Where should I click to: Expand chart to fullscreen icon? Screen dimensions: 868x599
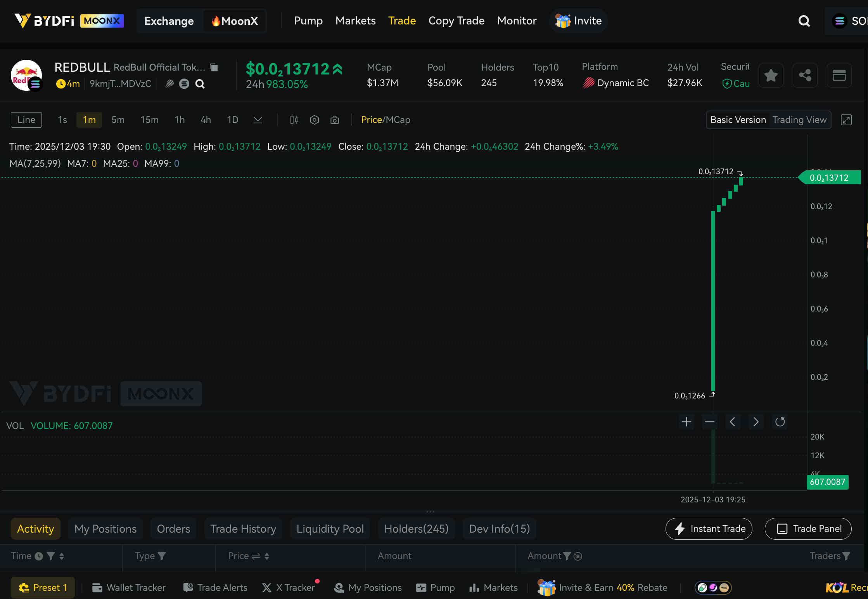coord(846,120)
